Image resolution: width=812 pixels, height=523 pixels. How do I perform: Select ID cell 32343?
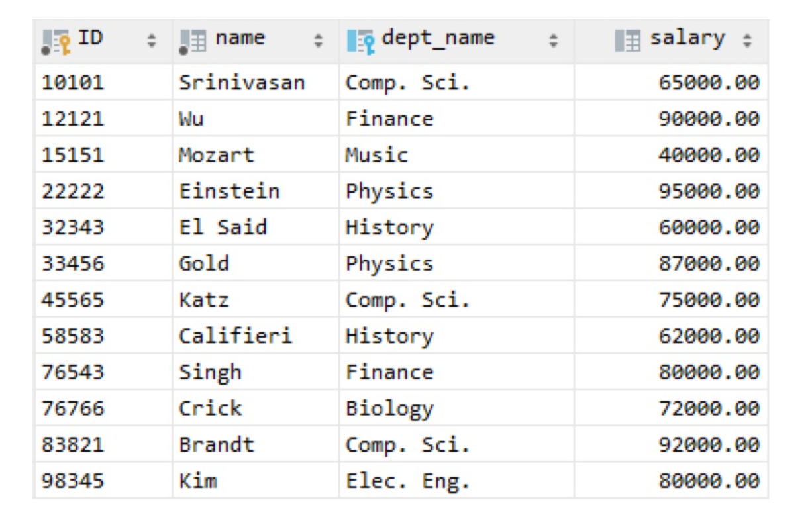point(103,227)
